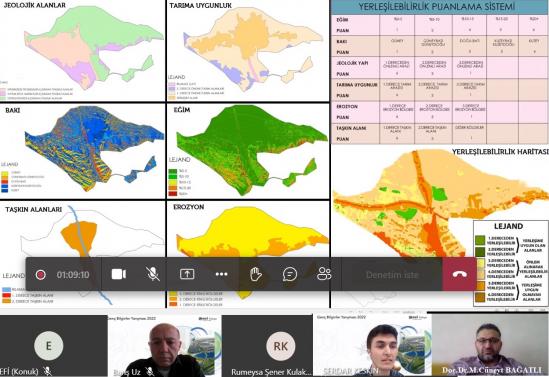Image resolution: width=549 pixels, height=377 pixels.
Task: Hang up using the red phone button
Action: [x=459, y=274]
